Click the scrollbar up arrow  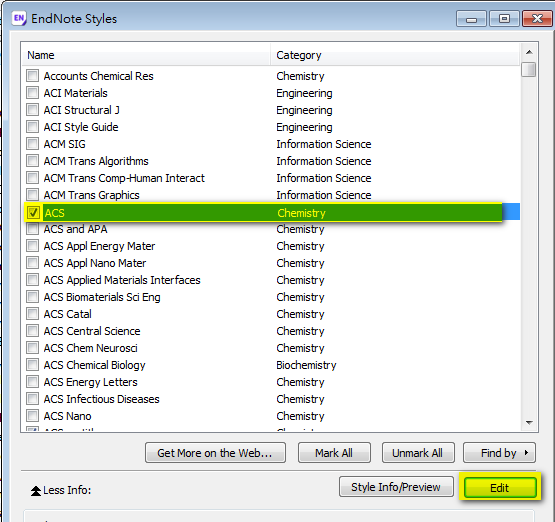click(529, 52)
